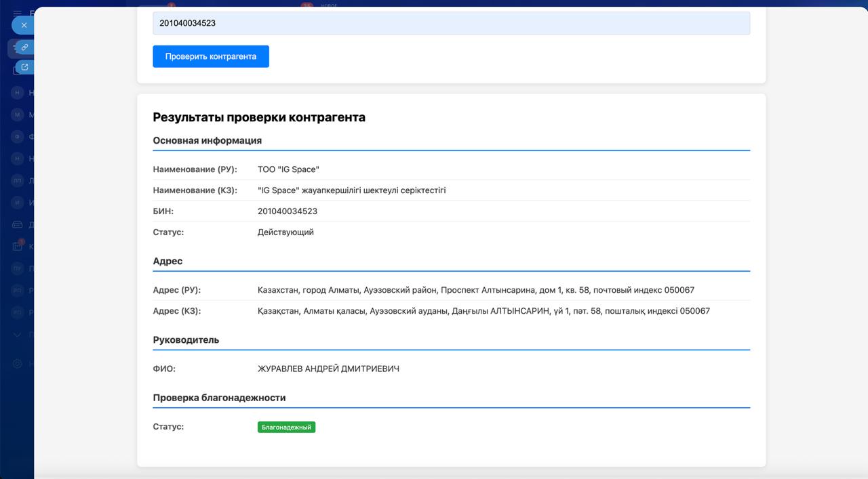Select the 'ЛП' circle sidebar item
This screenshot has height=479, width=868.
click(18, 180)
